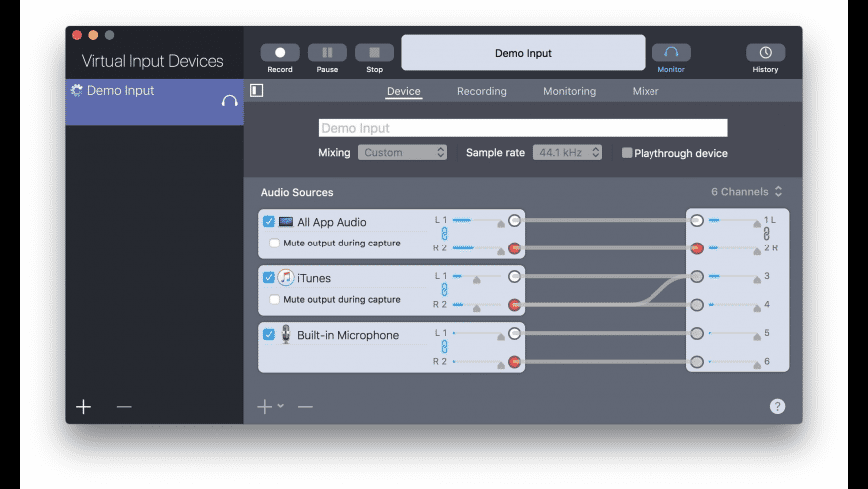Open the add source chevron menu

(281, 406)
